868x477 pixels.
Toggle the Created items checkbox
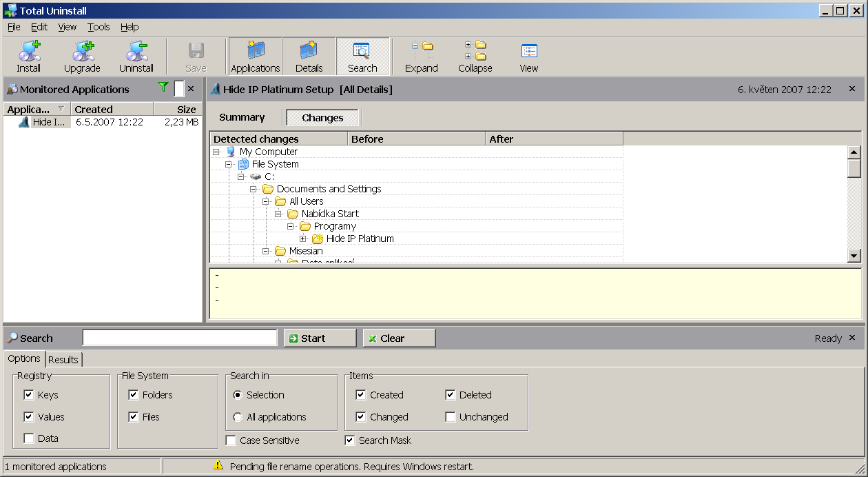click(x=361, y=395)
